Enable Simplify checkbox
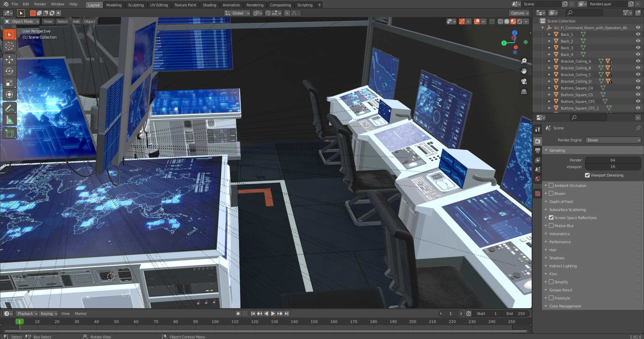Image resolution: width=644 pixels, height=339 pixels. (551, 282)
